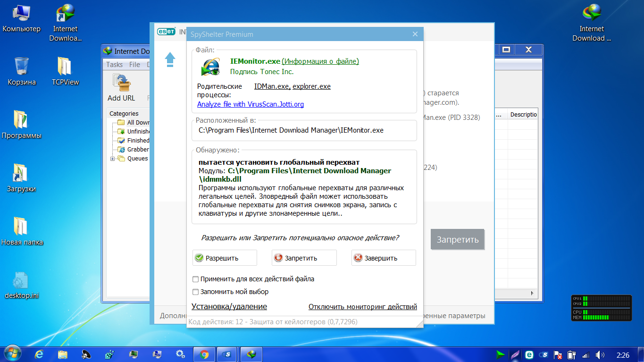Click the ESET blue up-arrow icon
This screenshot has height=362, width=644.
click(x=170, y=60)
